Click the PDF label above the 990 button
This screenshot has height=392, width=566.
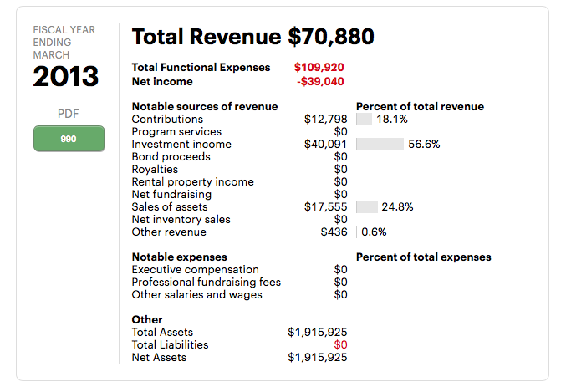(68, 114)
